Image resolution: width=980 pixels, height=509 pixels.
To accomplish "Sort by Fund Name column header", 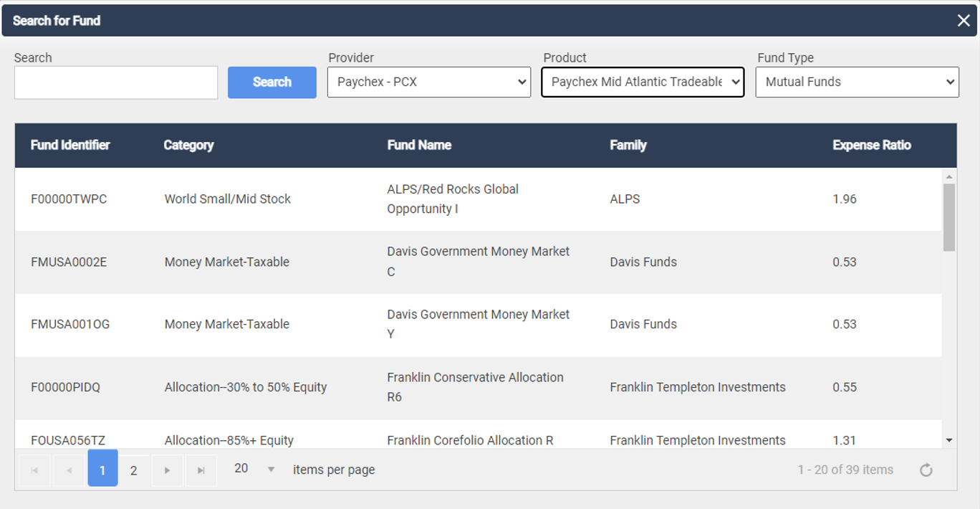I will coord(419,145).
